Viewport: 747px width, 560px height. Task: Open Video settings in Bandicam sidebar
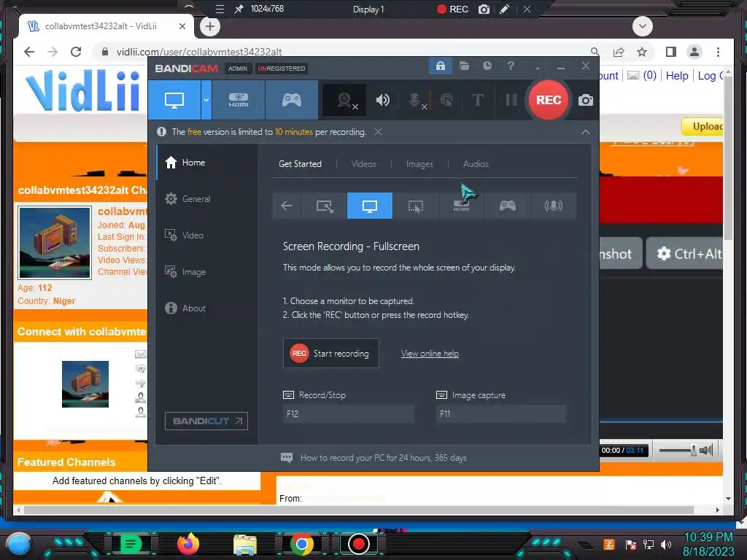pos(205,236)
